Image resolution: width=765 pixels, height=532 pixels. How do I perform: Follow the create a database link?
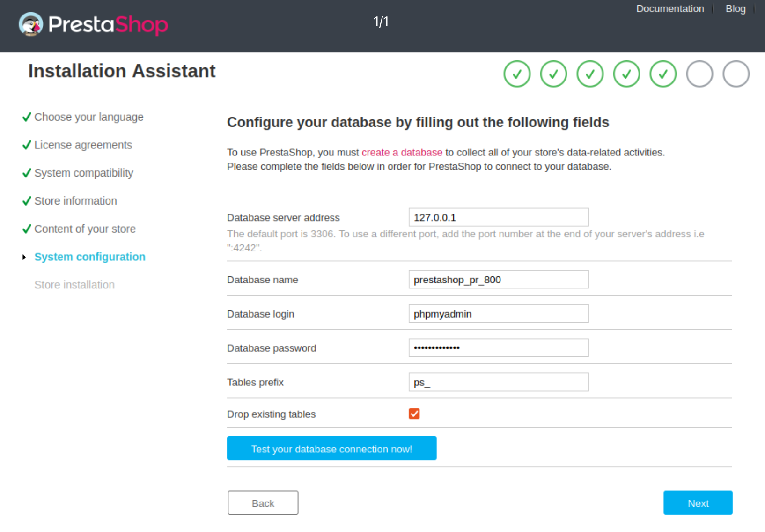click(x=402, y=153)
